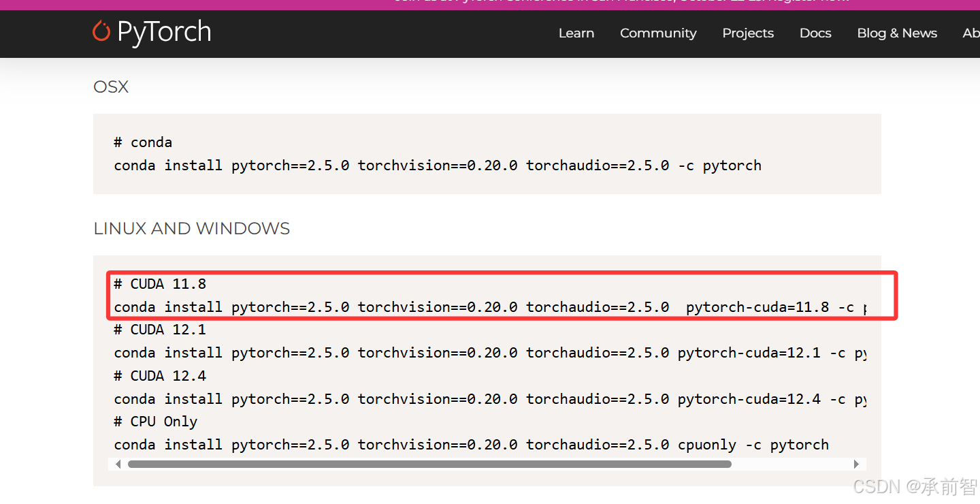Click the "# CUDA 11.8" comment
Screen dimensions: 980x504
[160, 284]
